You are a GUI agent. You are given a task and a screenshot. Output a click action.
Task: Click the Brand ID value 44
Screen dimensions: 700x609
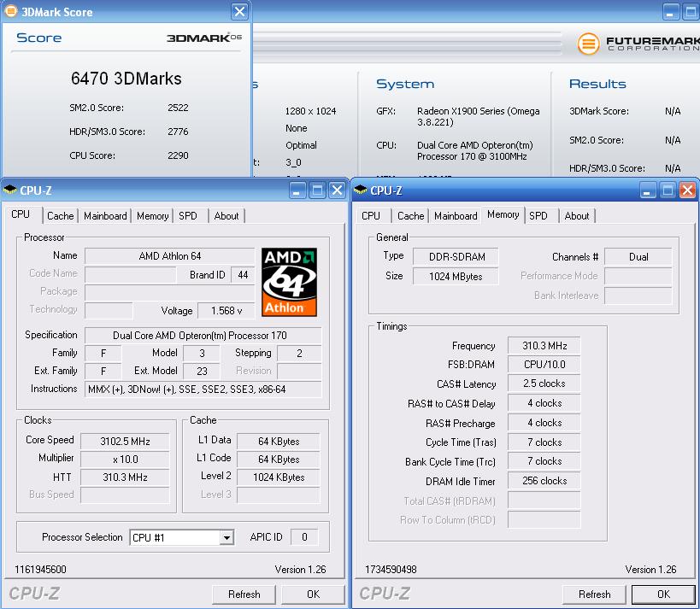click(x=243, y=275)
